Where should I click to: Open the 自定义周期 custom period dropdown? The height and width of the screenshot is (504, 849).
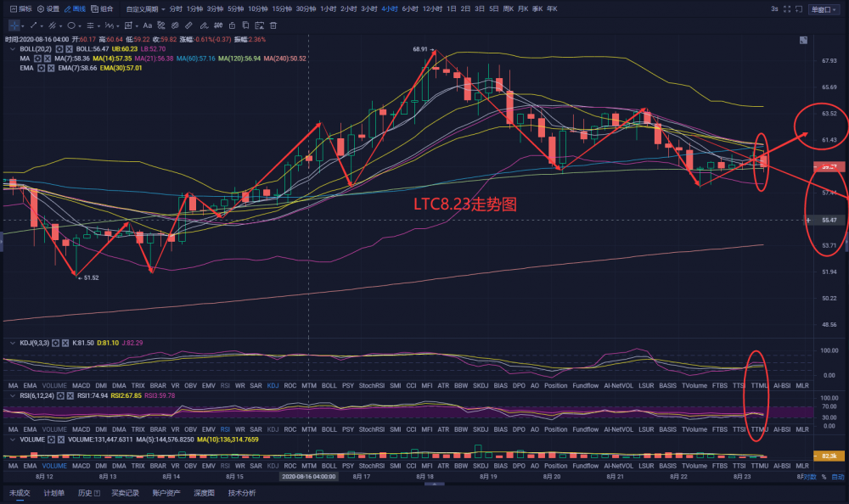[146, 9]
